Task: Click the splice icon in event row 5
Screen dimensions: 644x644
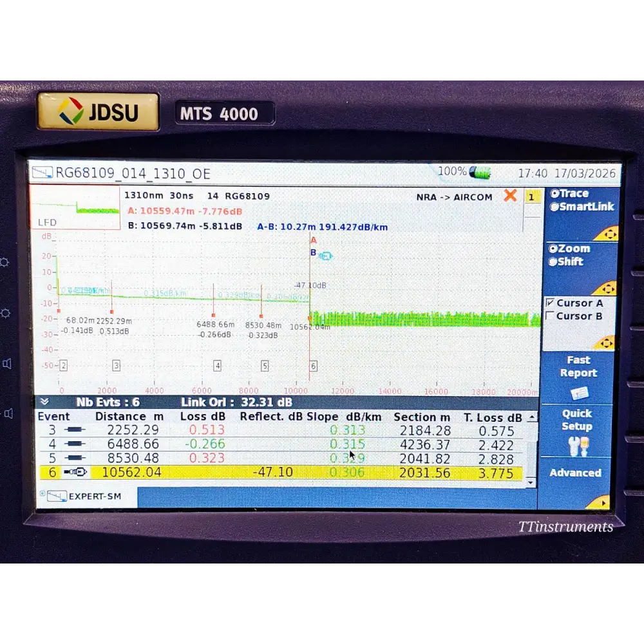Action: click(75, 457)
